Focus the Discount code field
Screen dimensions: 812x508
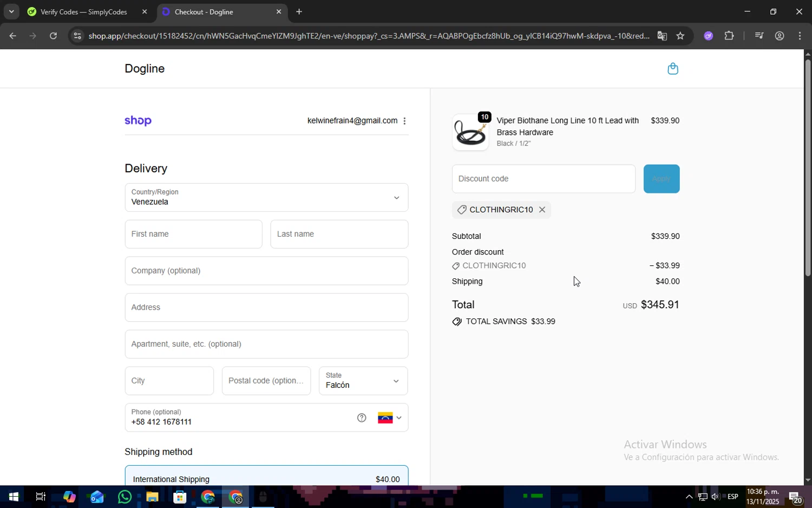(543, 179)
